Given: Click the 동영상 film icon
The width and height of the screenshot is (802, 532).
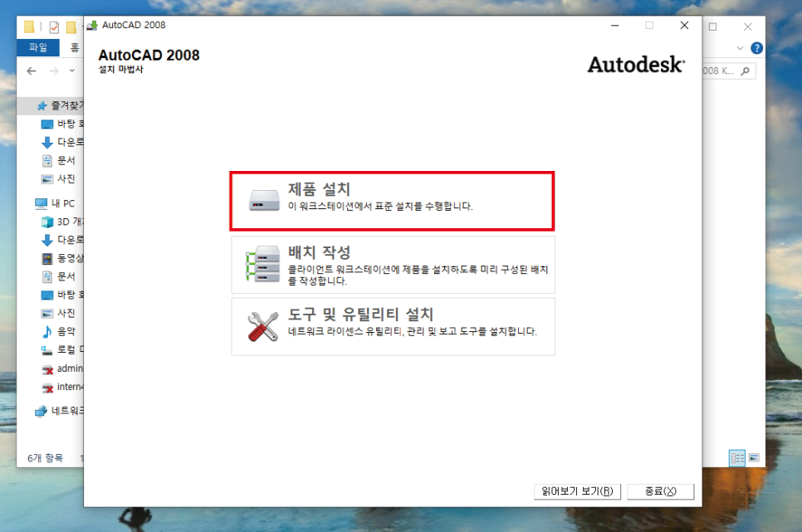Looking at the screenshot, I should (47, 258).
